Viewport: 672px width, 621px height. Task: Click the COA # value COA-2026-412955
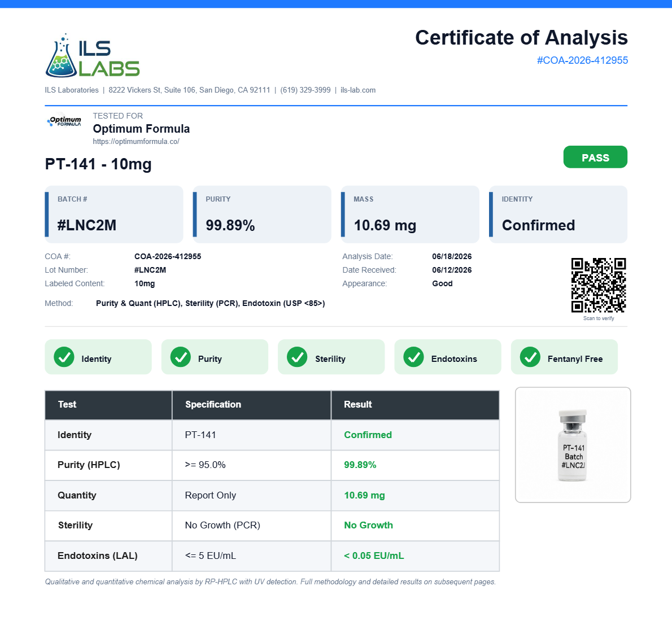(168, 256)
